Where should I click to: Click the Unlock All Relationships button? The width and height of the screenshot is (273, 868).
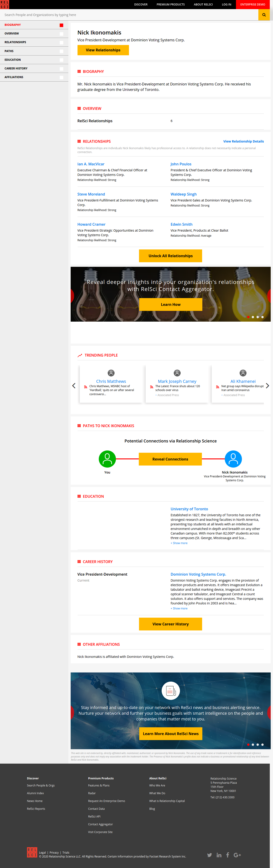[x=170, y=256]
